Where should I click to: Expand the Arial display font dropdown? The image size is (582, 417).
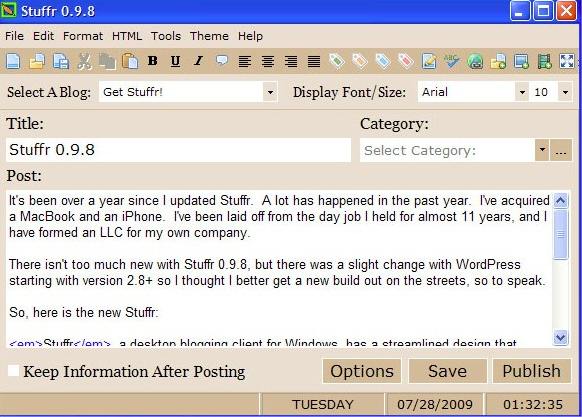click(522, 92)
